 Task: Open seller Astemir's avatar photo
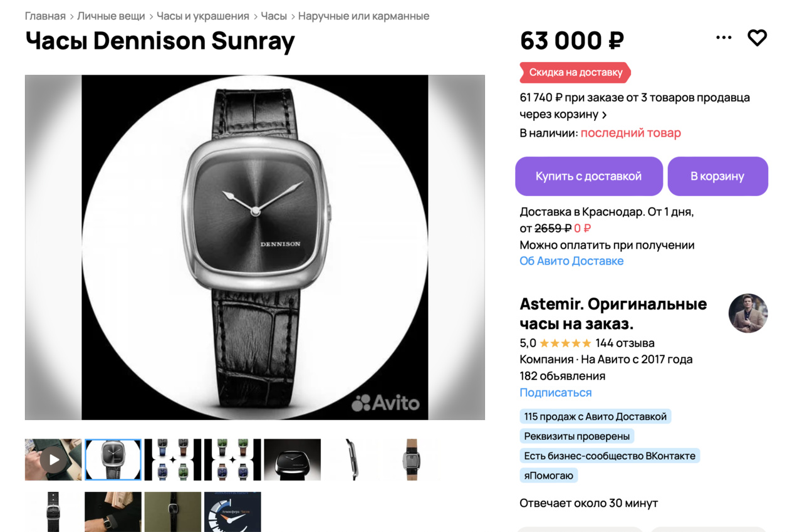coord(748,313)
